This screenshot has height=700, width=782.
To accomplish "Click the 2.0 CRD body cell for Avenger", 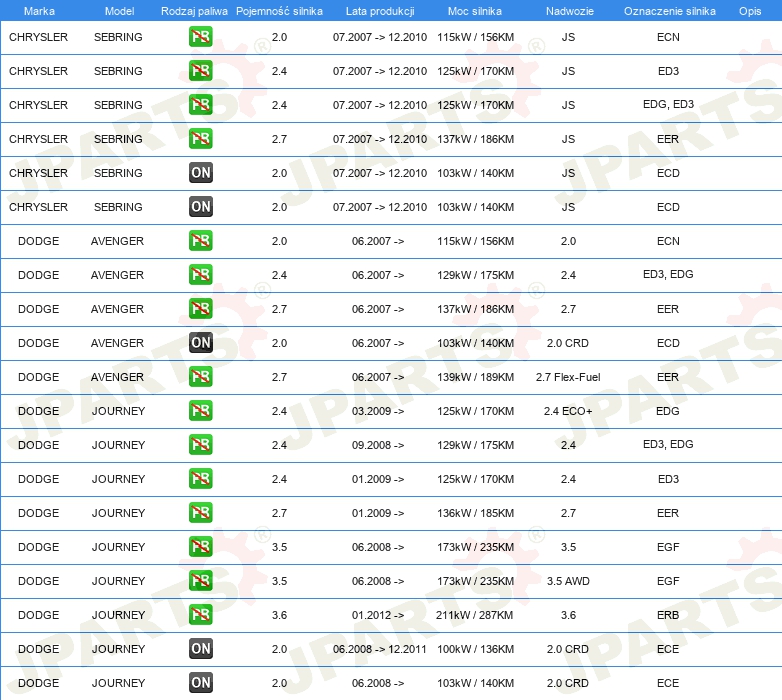I will (568, 343).
